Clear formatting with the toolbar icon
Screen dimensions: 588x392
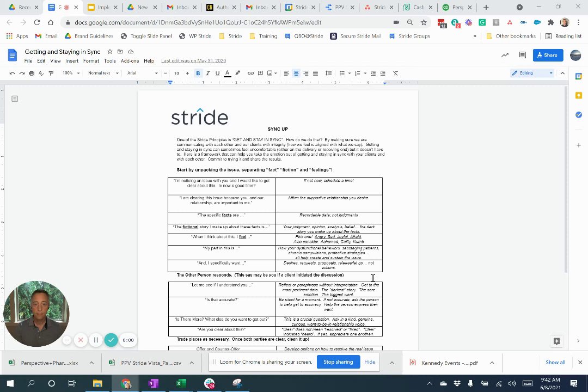[395, 73]
